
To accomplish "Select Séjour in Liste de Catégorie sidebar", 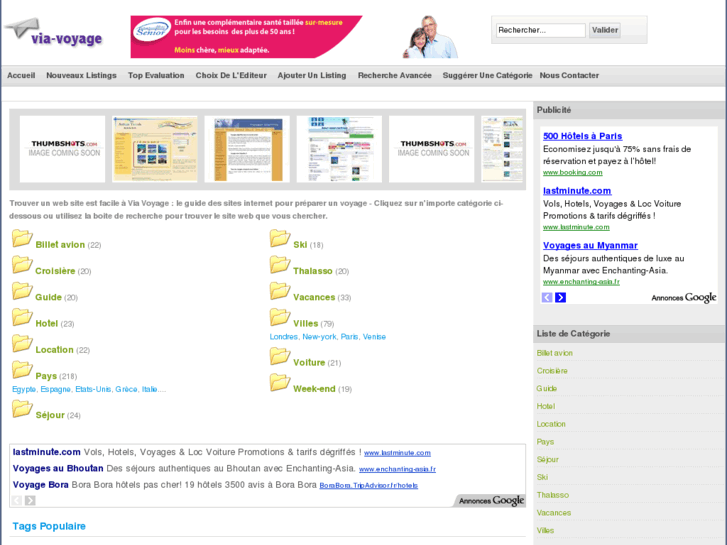I will pyautogui.click(x=548, y=460).
